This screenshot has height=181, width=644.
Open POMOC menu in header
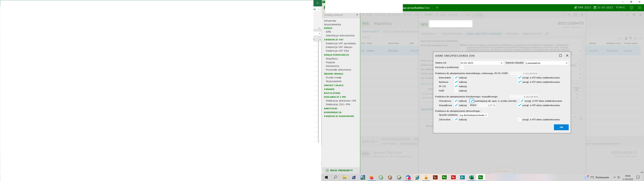coord(621,8)
